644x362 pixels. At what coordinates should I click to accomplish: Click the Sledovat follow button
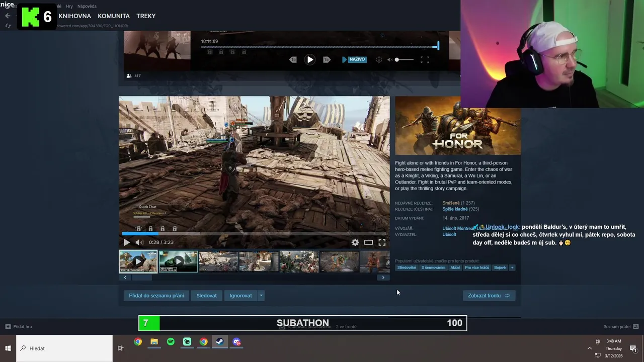pos(206,296)
